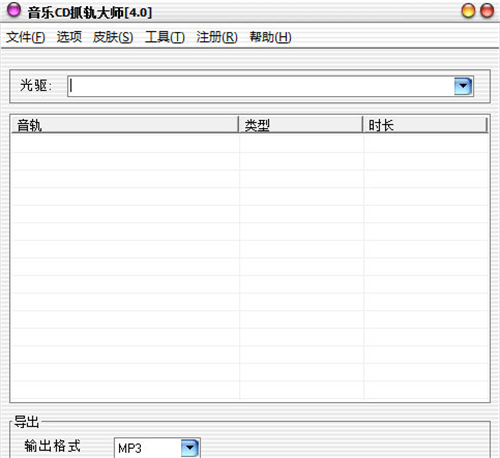Screen dimensions: 500x458
Task: Expand the 光驱 drive dropdown arrow
Action: coord(463,86)
